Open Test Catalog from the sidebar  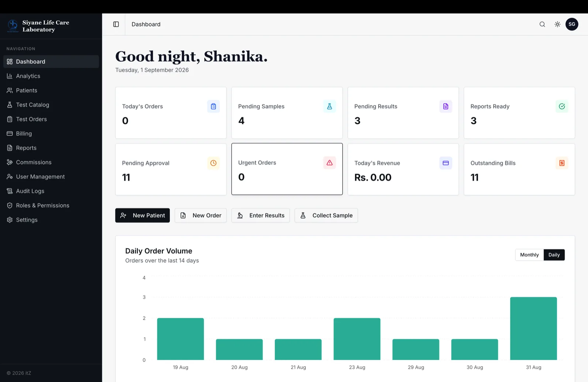[x=51, y=105]
